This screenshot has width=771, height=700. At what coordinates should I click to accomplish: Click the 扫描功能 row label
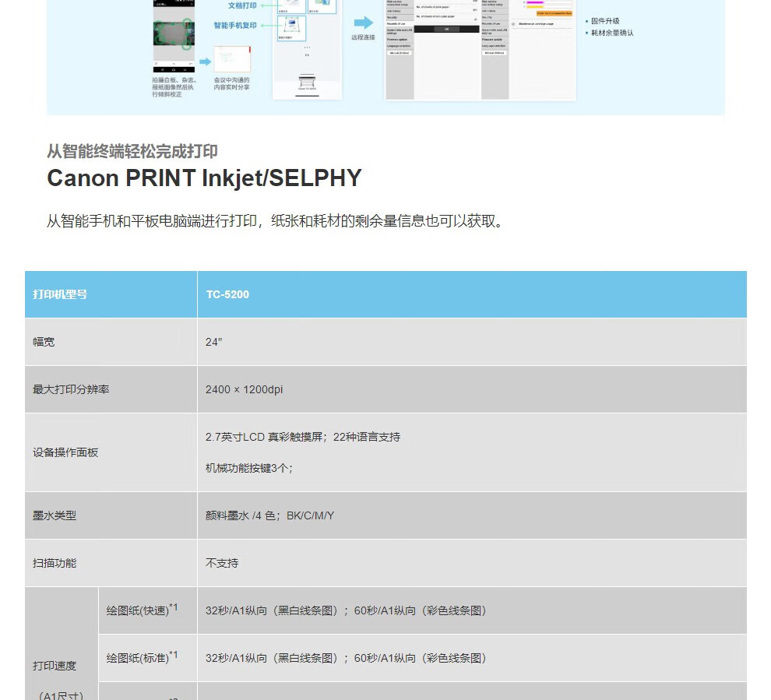tap(55, 563)
